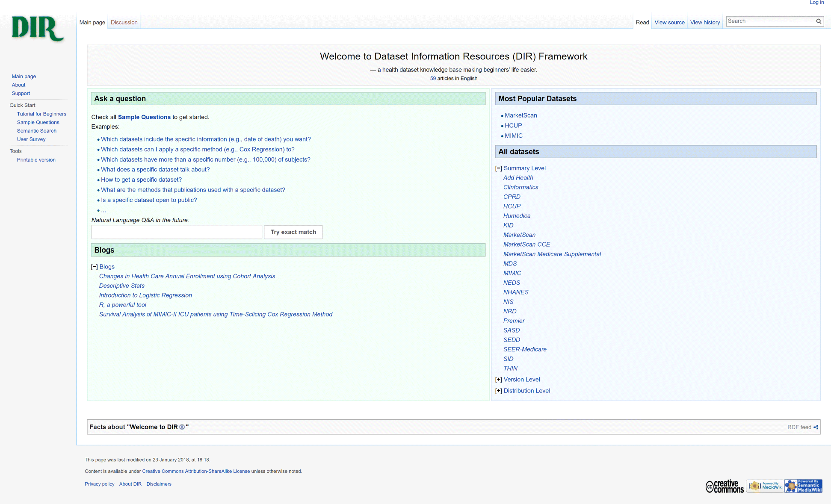The image size is (831, 504).
Task: Open the Privacy policy link
Action: pos(100,484)
